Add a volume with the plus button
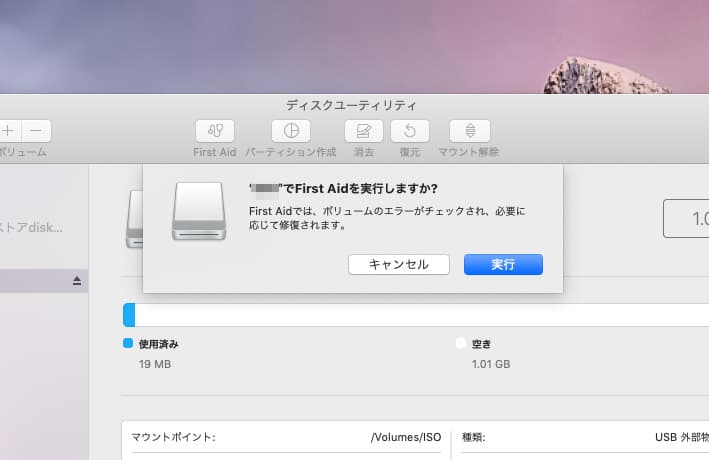The image size is (709, 460). (8, 131)
